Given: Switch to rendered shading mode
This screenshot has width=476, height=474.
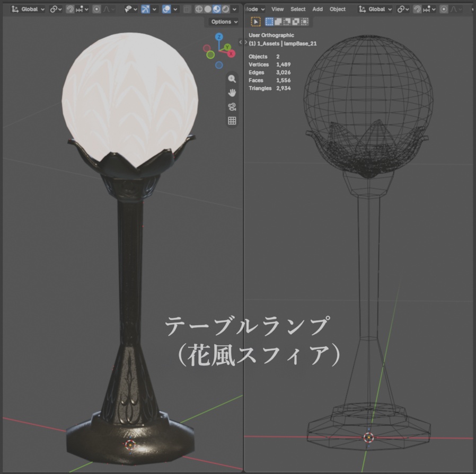Looking at the screenshot, I should (225, 9).
